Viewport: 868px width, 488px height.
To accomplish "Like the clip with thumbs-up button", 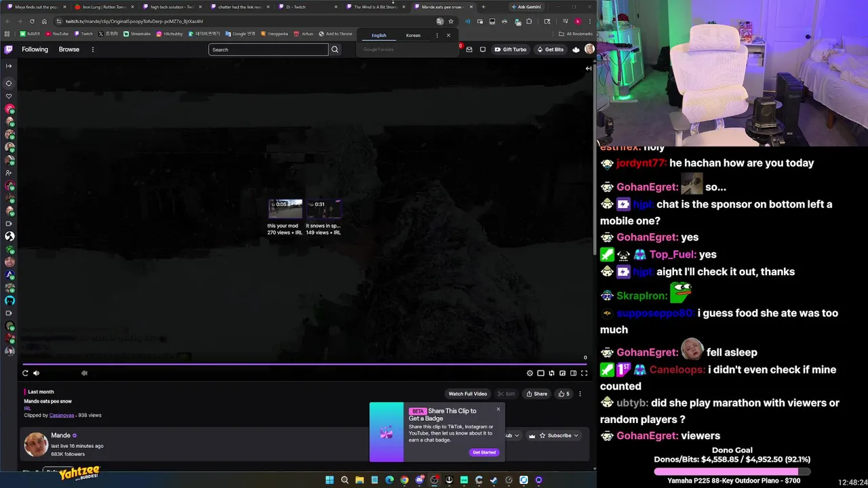I will point(564,394).
